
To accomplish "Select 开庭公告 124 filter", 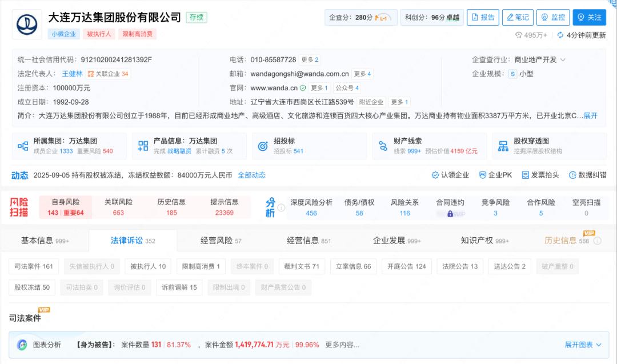I will [x=407, y=266].
